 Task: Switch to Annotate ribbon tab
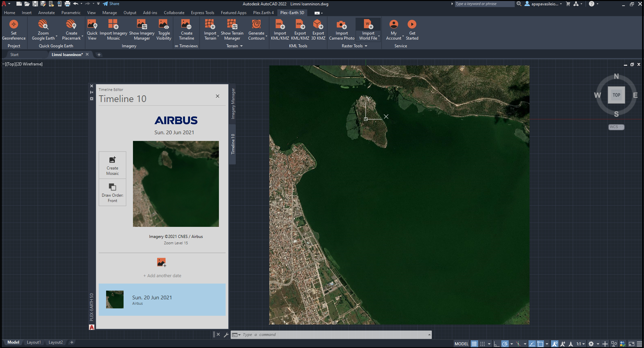(46, 13)
